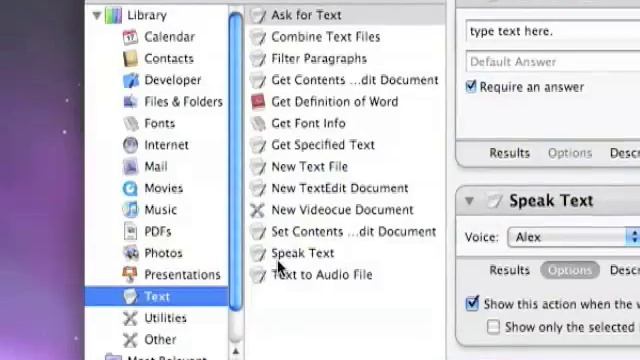The width and height of the screenshot is (640, 360).
Task: Open Description tab of Speak Text action
Action: tap(624, 270)
